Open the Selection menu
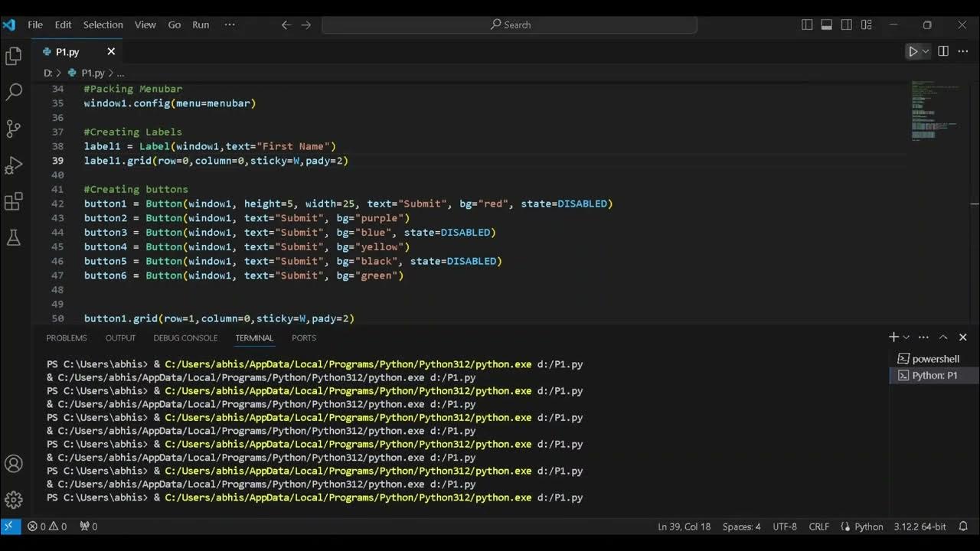Screen dimensions: 980x551 coord(103,24)
